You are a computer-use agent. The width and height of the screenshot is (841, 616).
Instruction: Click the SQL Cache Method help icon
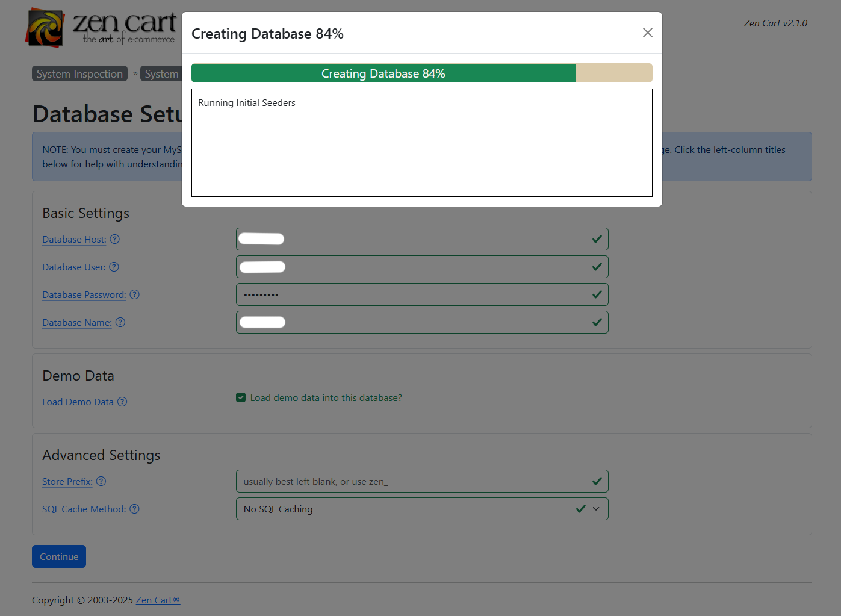(134, 509)
